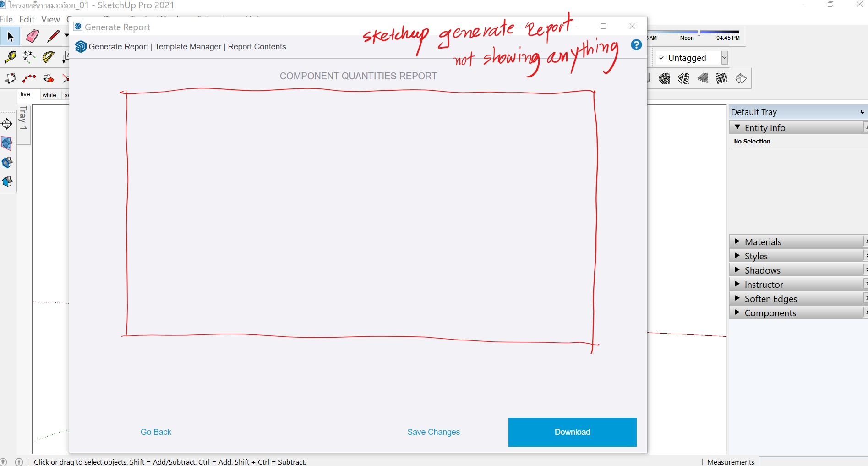Screen dimensions: 868x466
Task: Expand the Shadows panel
Action: coord(737,269)
